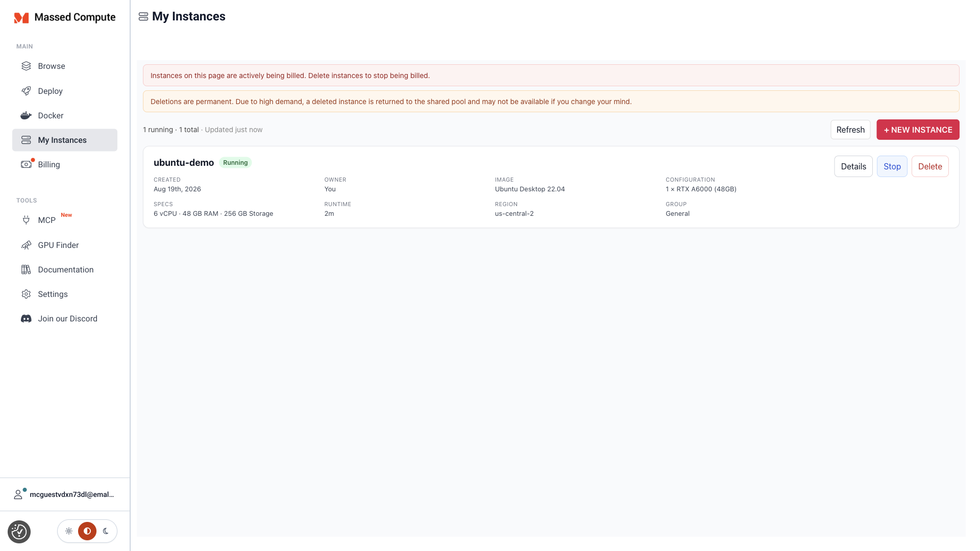Click the GPU Finder telescope icon

click(x=26, y=245)
